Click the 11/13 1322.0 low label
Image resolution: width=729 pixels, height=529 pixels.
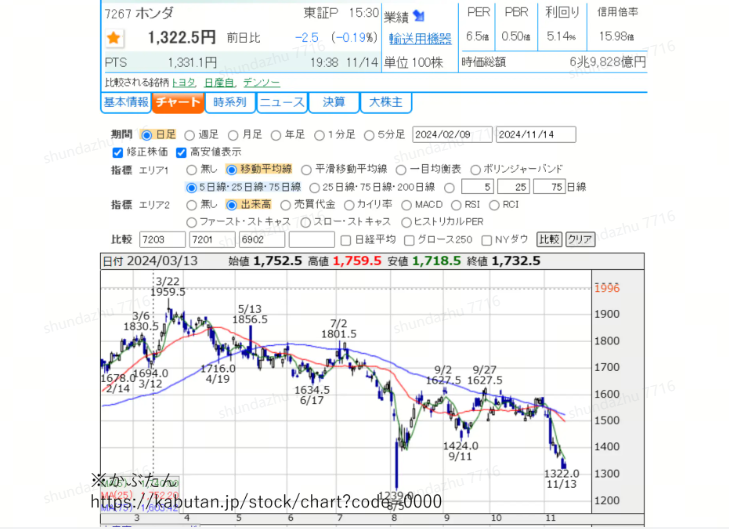562,479
